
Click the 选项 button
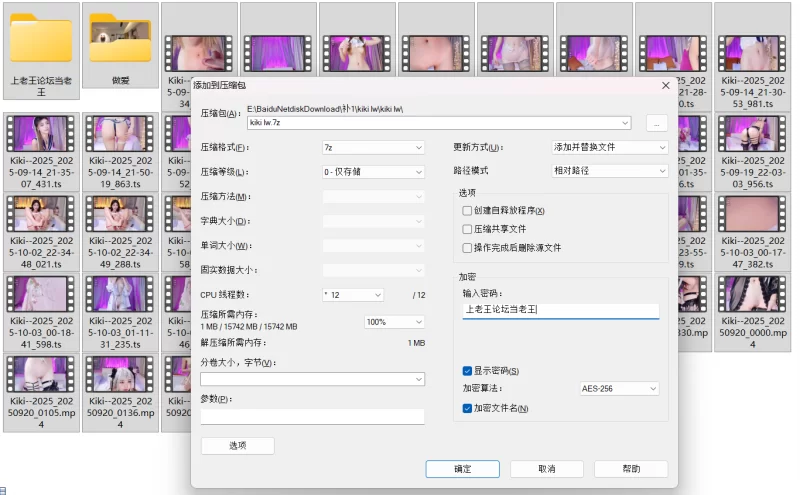(237, 446)
